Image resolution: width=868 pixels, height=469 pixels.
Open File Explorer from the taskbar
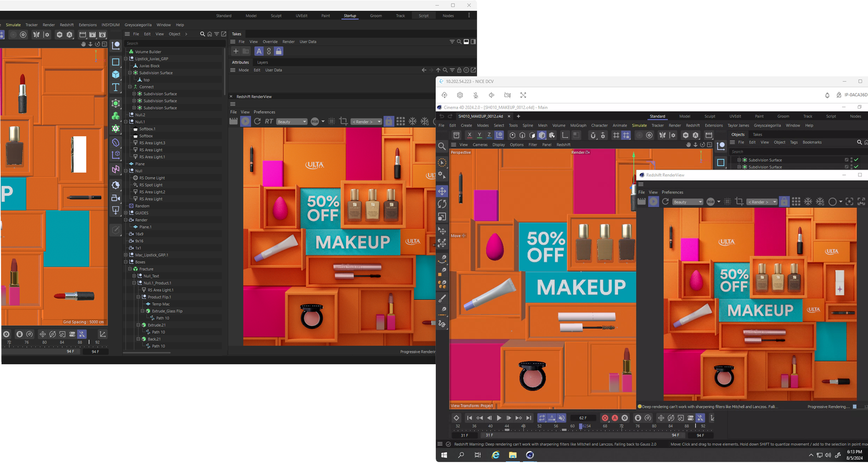pyautogui.click(x=512, y=455)
